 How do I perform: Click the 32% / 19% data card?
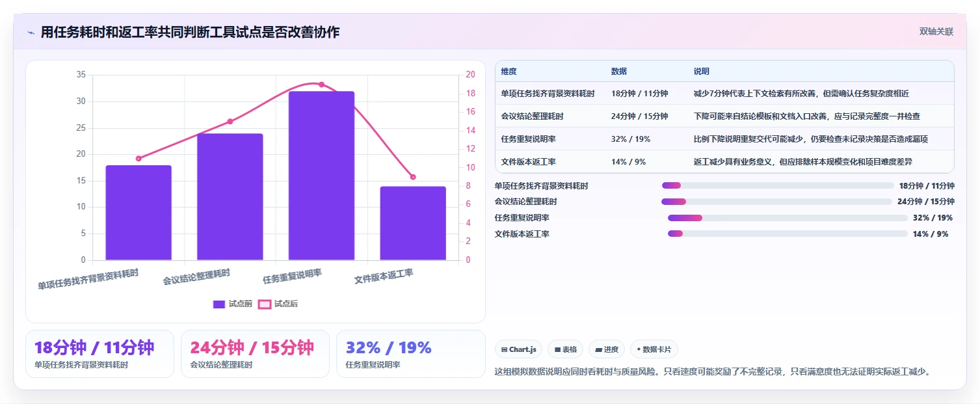tap(411, 354)
